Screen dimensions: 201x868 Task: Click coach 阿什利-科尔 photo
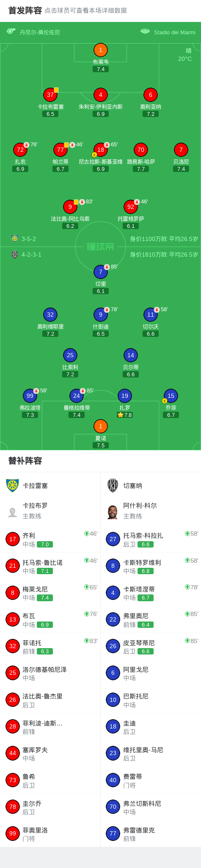point(113,512)
